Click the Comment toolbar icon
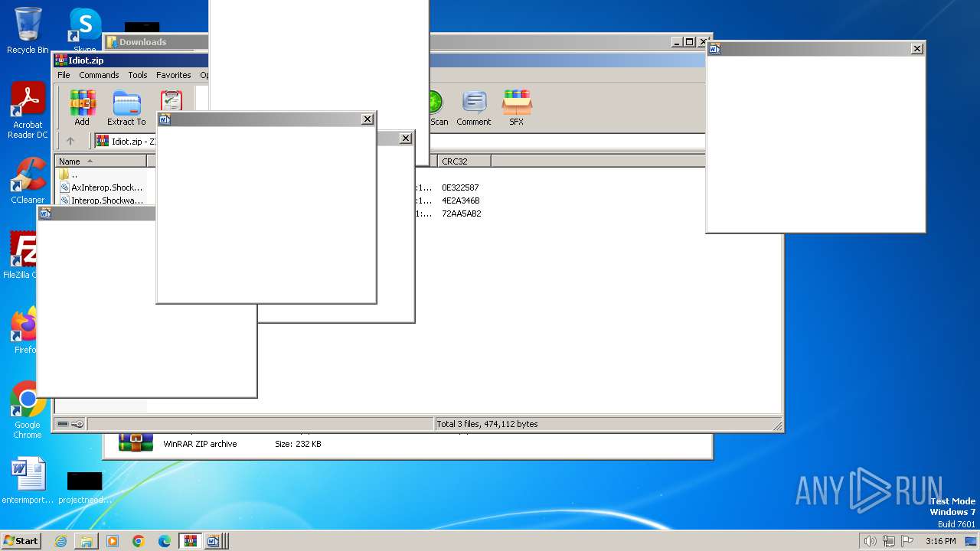Viewport: 980px width, 551px height. [x=474, y=107]
